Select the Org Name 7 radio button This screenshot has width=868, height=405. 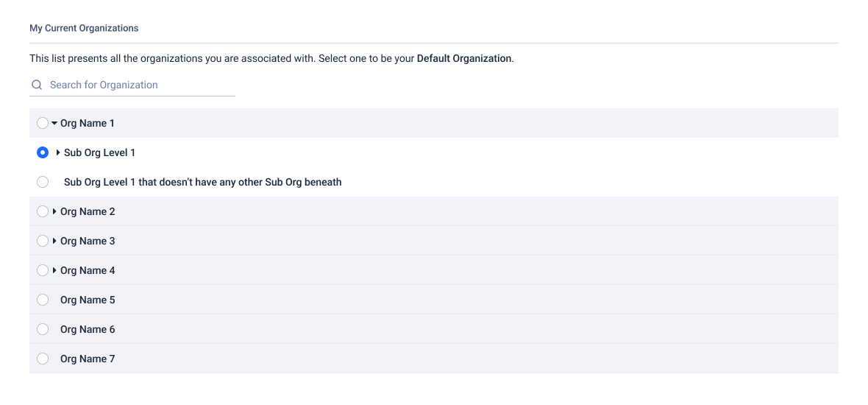pyautogui.click(x=43, y=358)
